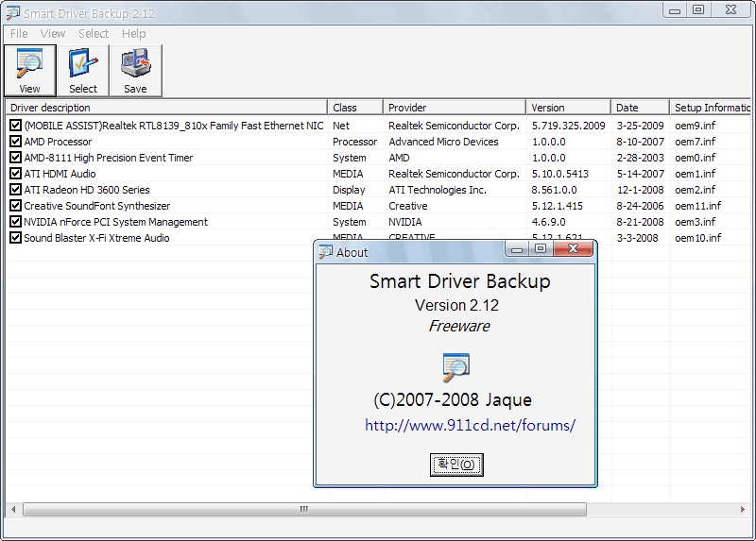Click the View toolbar icon

[30, 71]
